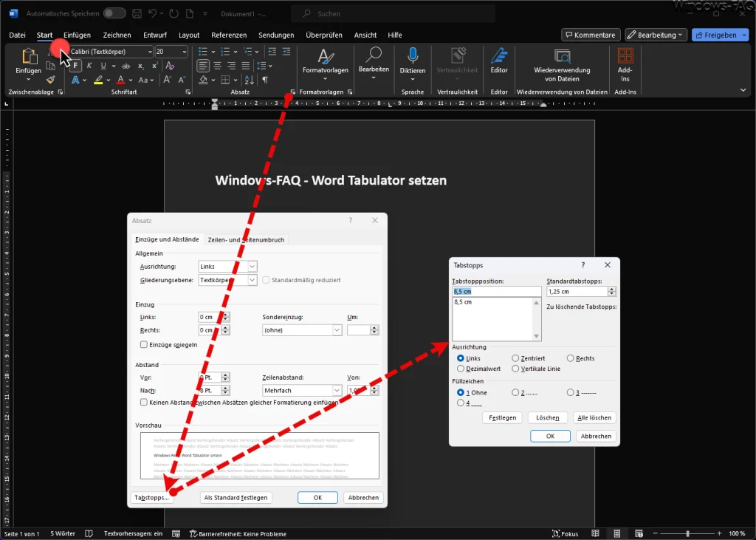Click the red font color button
The width and height of the screenshot is (756, 540).
pos(120,80)
